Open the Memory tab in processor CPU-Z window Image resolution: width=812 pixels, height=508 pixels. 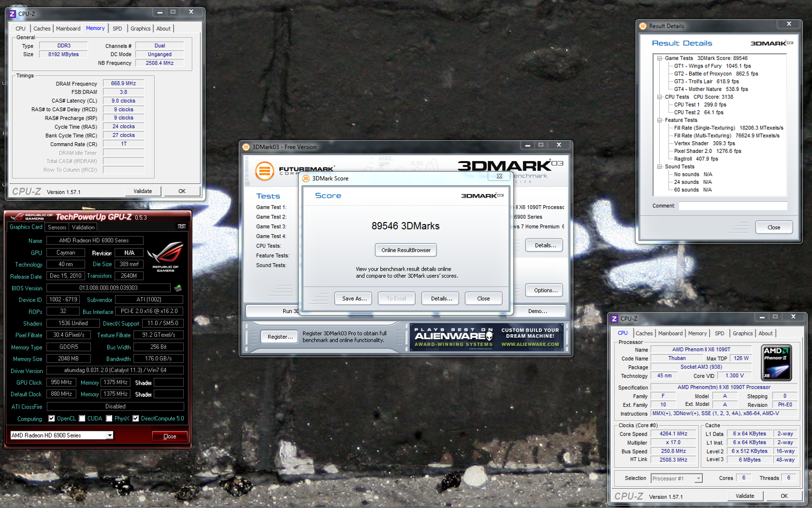[697, 334]
